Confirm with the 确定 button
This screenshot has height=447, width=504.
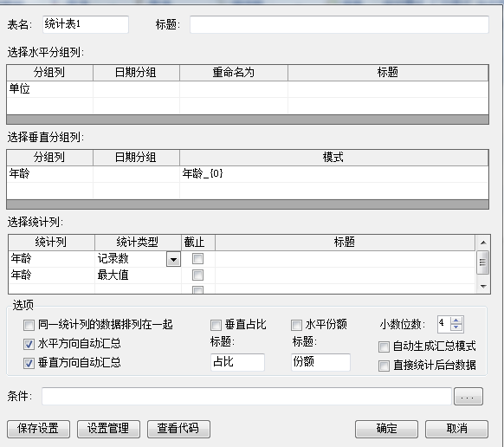[x=386, y=429]
